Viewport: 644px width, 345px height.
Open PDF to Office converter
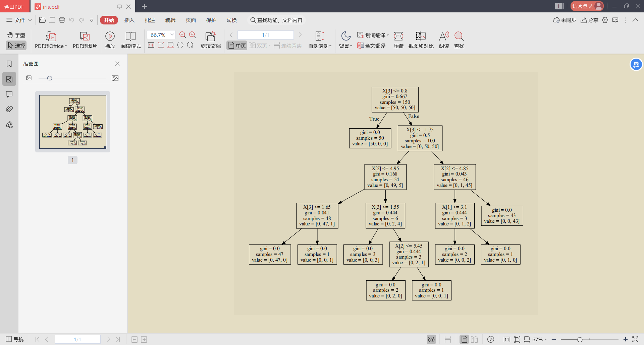tap(51, 40)
